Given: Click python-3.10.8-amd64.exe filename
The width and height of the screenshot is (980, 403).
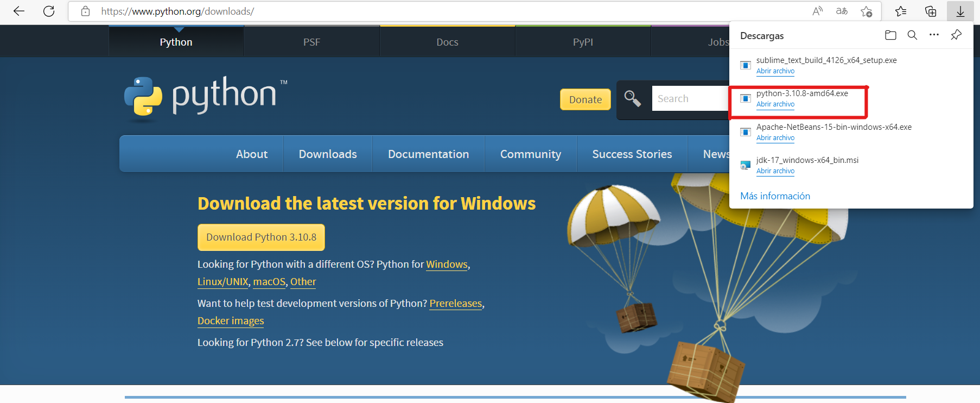Looking at the screenshot, I should point(802,93).
